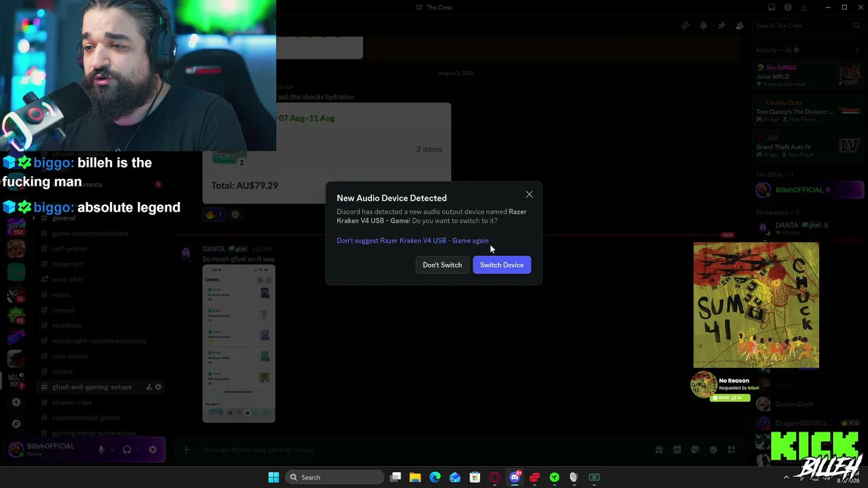Open the memes channel
This screenshot has width=868, height=488.
(63, 310)
